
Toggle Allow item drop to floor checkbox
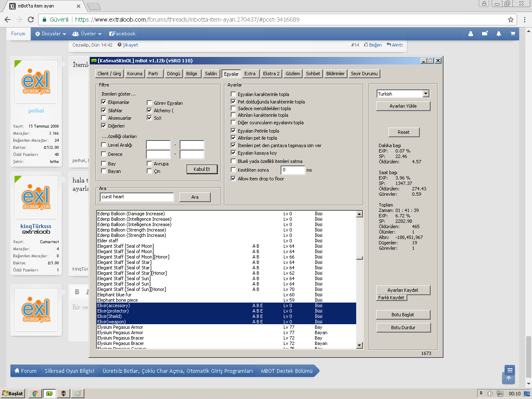coord(233,178)
